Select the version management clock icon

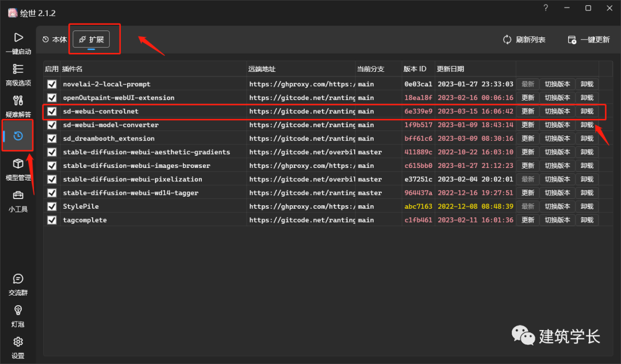18,136
